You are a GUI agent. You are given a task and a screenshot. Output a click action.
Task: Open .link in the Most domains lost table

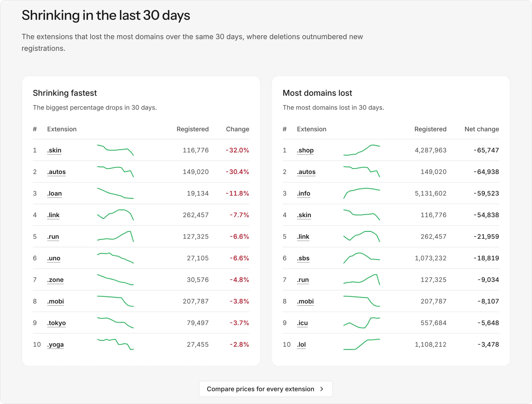[303, 237]
